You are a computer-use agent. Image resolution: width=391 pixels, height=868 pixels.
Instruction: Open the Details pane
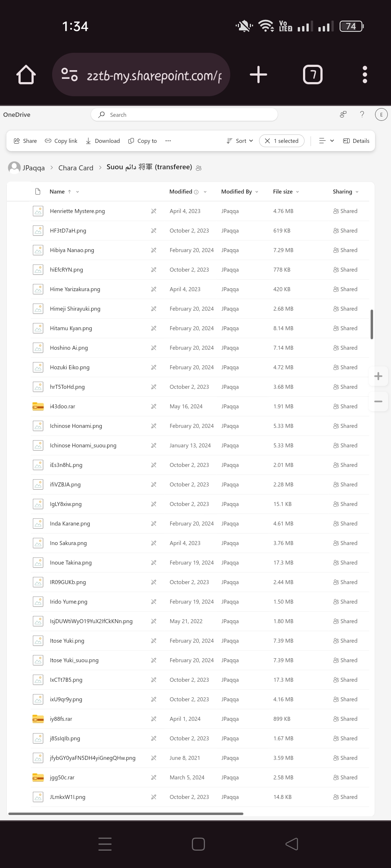(x=356, y=141)
